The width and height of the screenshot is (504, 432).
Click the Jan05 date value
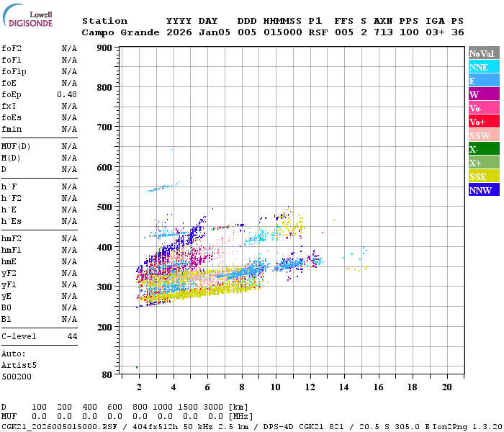215,32
